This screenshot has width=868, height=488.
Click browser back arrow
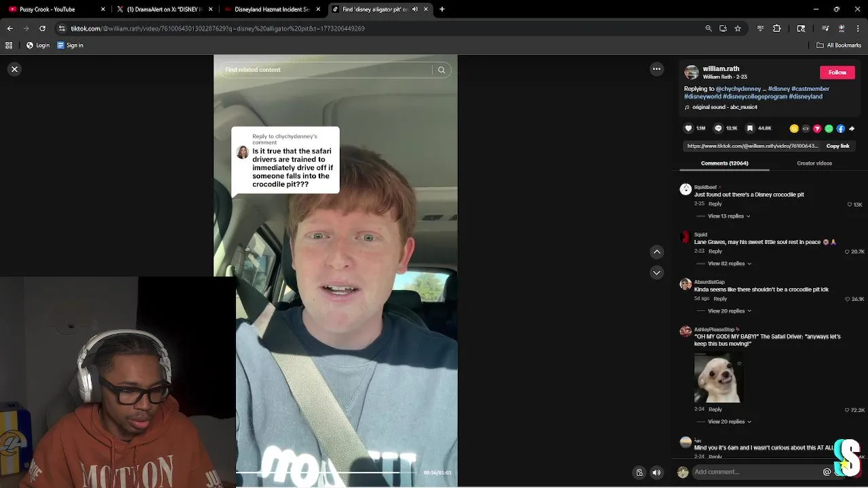tap(9, 28)
